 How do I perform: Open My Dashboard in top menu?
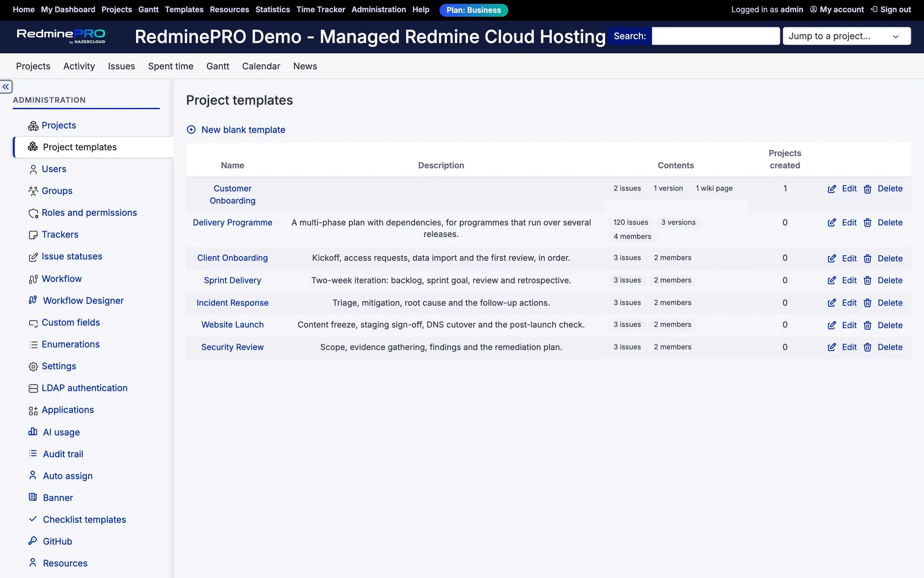[x=68, y=10]
